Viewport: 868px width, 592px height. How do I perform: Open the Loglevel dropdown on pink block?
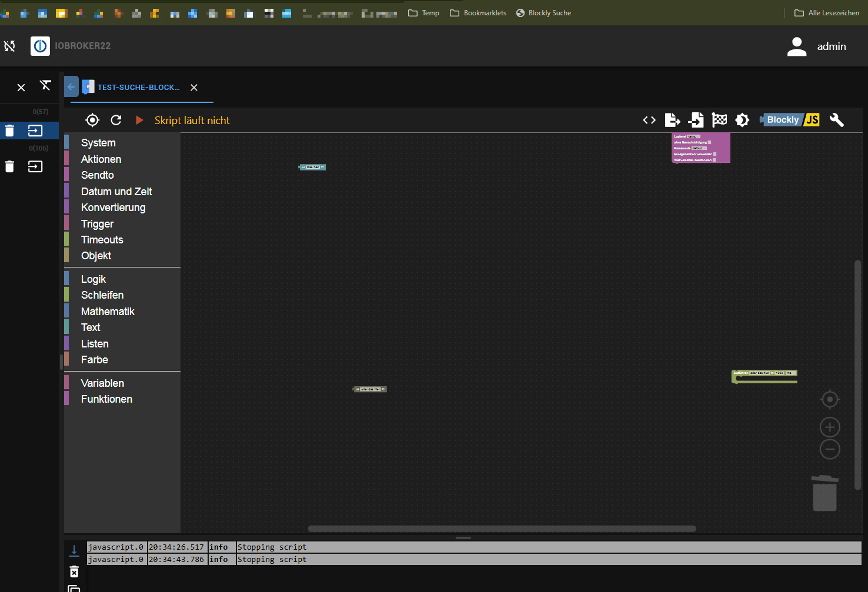click(x=694, y=136)
